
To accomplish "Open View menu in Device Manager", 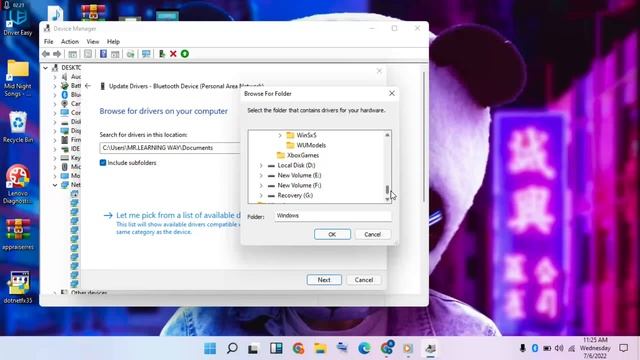I will (93, 42).
